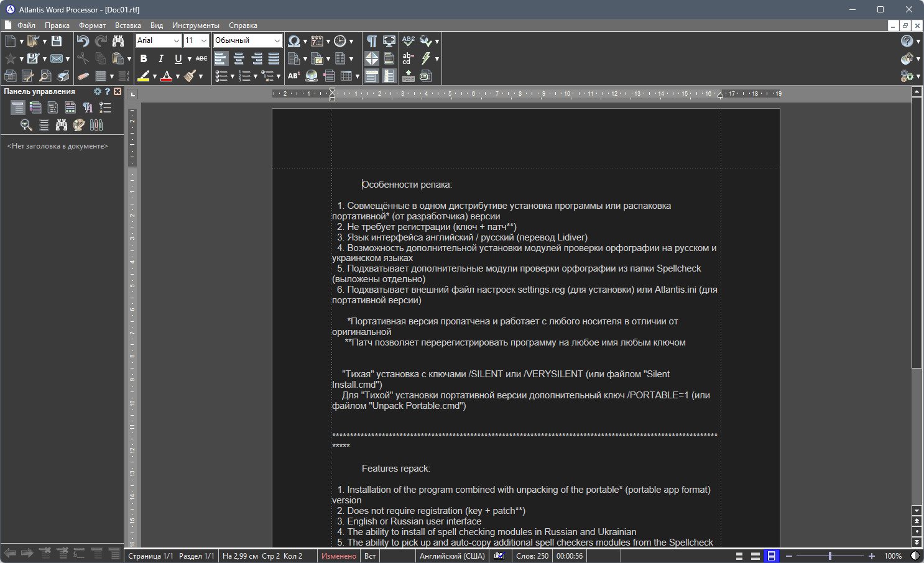
Task: Open the Формат menu
Action: (92, 25)
